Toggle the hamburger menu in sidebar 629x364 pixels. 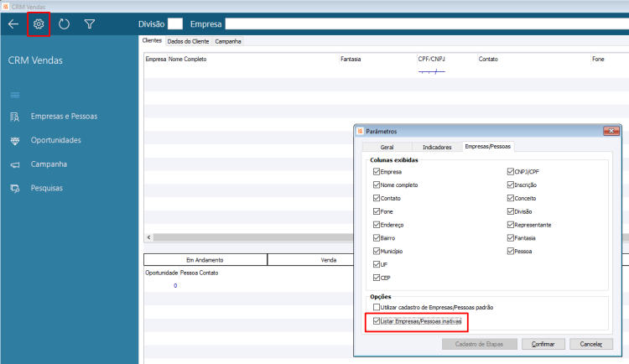click(x=15, y=95)
